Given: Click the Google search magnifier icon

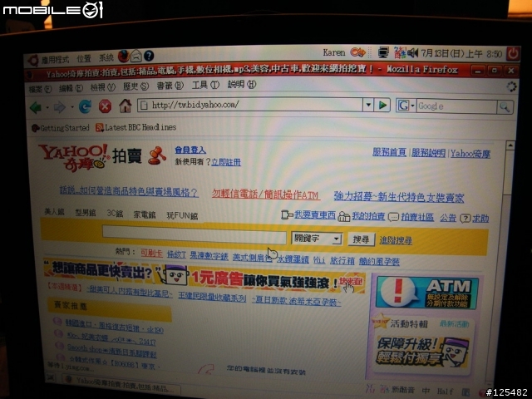Looking at the screenshot, I should coord(505,107).
